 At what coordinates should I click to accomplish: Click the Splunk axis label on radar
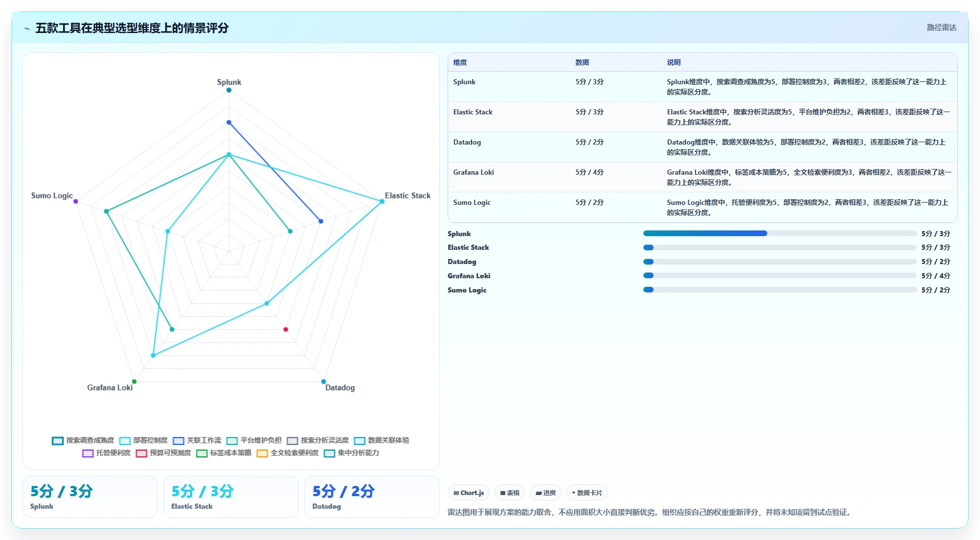[x=229, y=82]
